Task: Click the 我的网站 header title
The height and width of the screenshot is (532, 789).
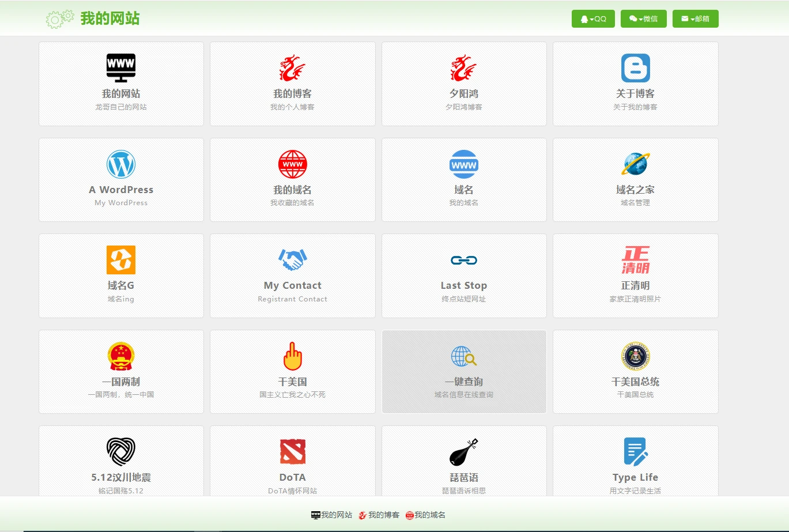Action: (x=110, y=18)
